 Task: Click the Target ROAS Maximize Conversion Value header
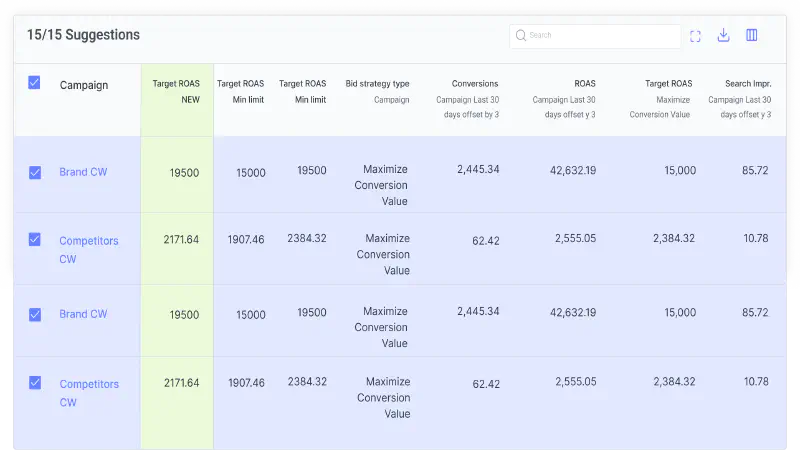point(661,98)
